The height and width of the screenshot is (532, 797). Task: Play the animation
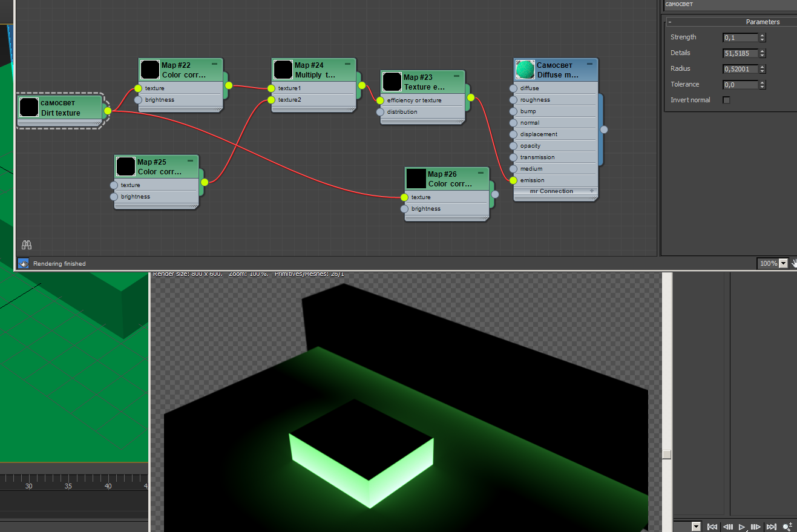(x=742, y=527)
